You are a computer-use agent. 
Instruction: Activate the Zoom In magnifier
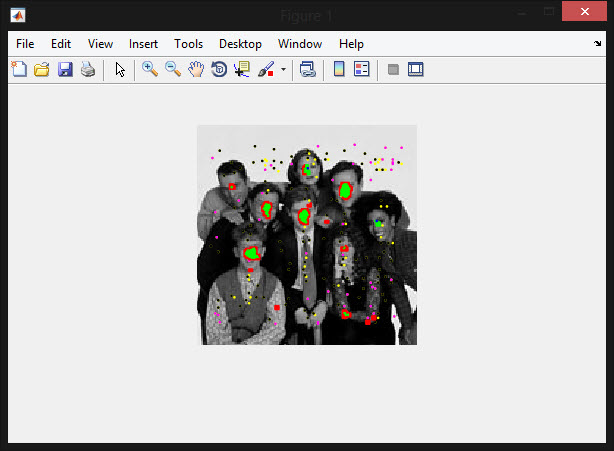pyautogui.click(x=150, y=70)
